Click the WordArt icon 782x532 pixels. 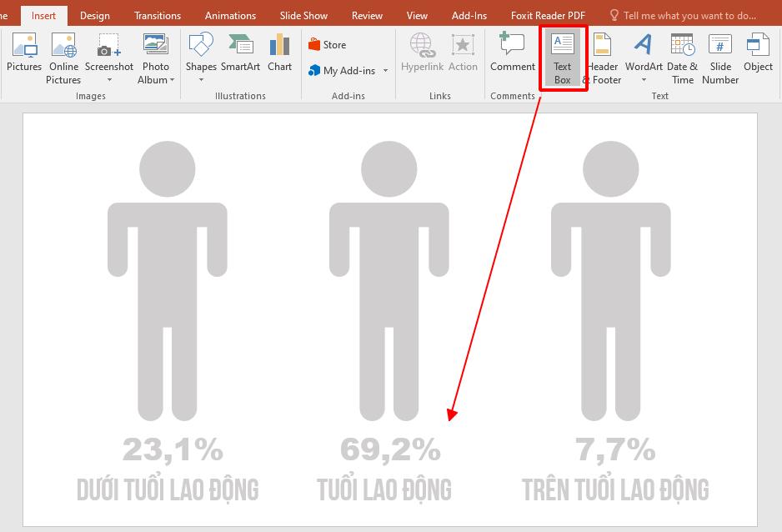(644, 44)
